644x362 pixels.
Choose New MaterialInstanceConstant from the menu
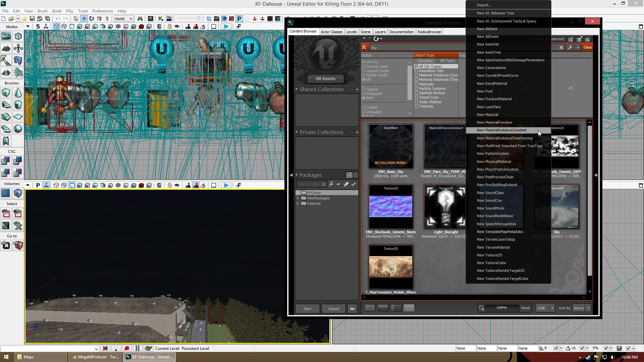501,130
